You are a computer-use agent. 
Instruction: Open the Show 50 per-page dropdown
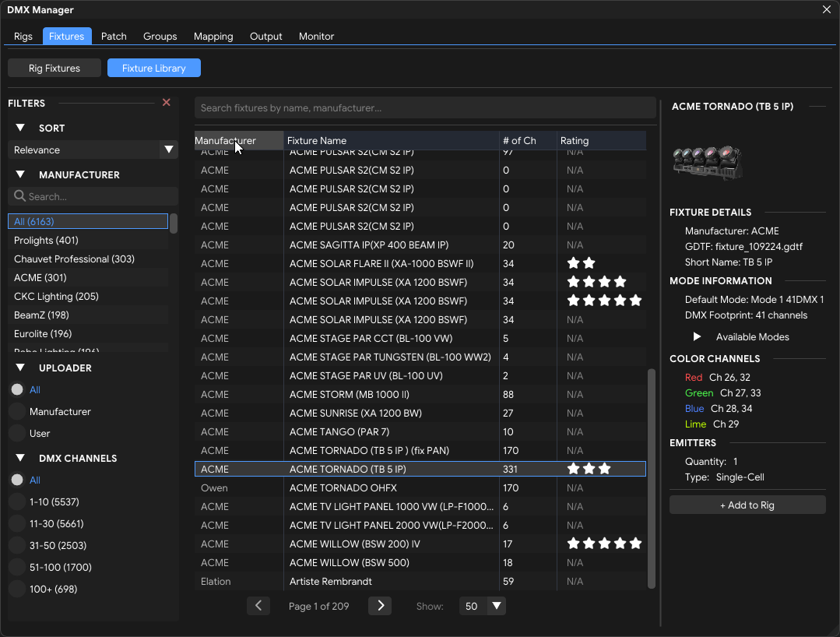[482, 606]
